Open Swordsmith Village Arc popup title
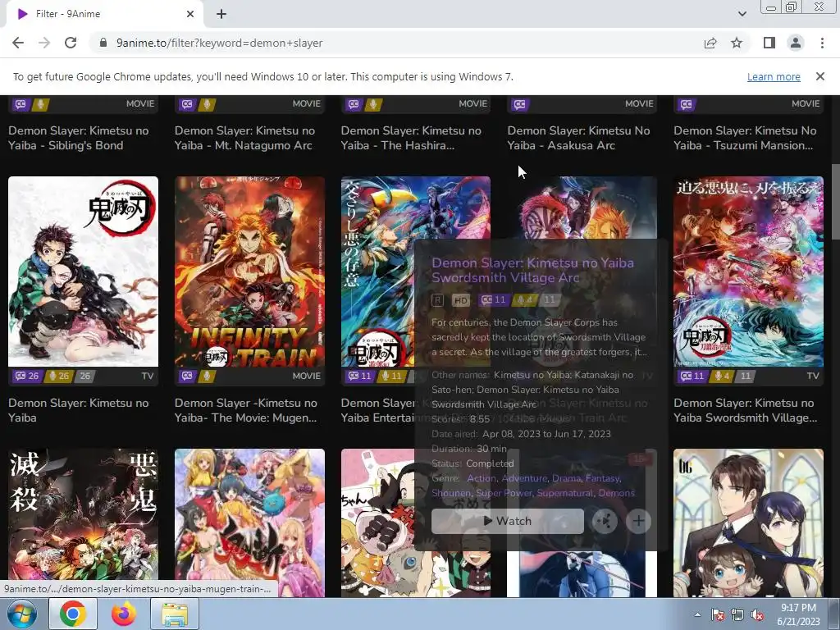The height and width of the screenshot is (630, 840). click(532, 270)
